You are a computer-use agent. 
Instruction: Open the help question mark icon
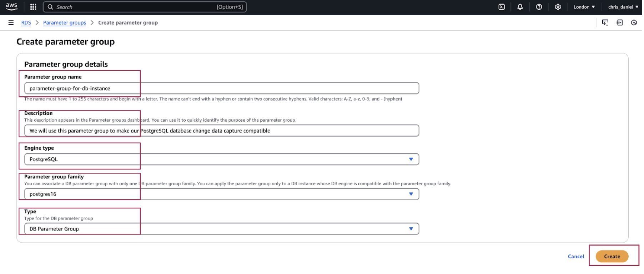click(x=539, y=7)
